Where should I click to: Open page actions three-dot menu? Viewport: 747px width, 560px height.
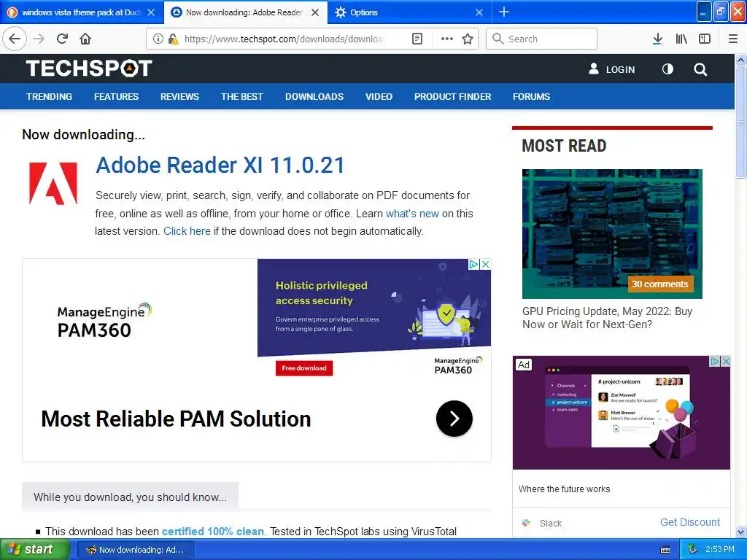447,39
